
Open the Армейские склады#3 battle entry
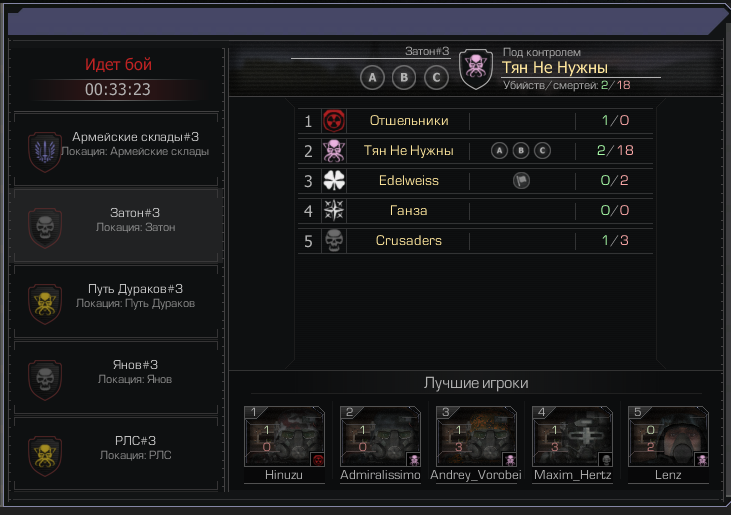pyautogui.click(x=116, y=150)
